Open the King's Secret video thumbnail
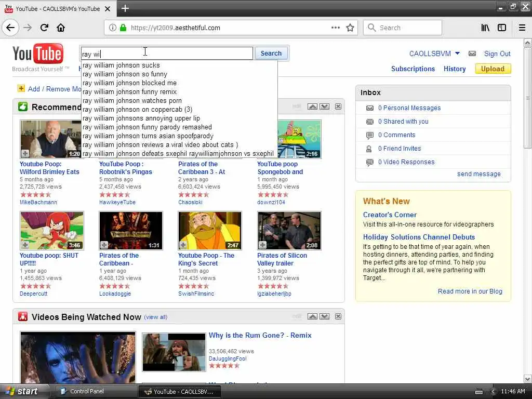532x399 pixels. tap(210, 231)
